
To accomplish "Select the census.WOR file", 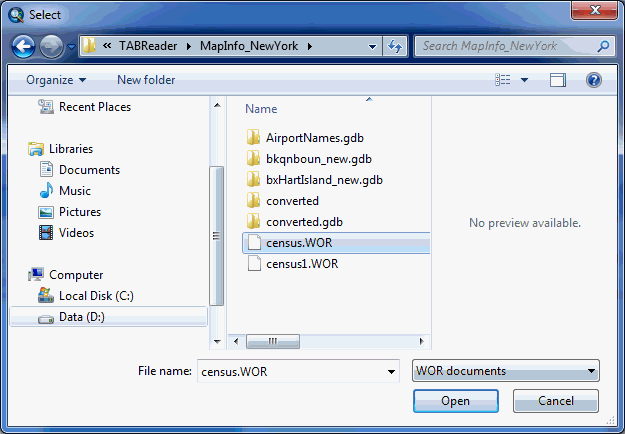I will tap(336, 243).
